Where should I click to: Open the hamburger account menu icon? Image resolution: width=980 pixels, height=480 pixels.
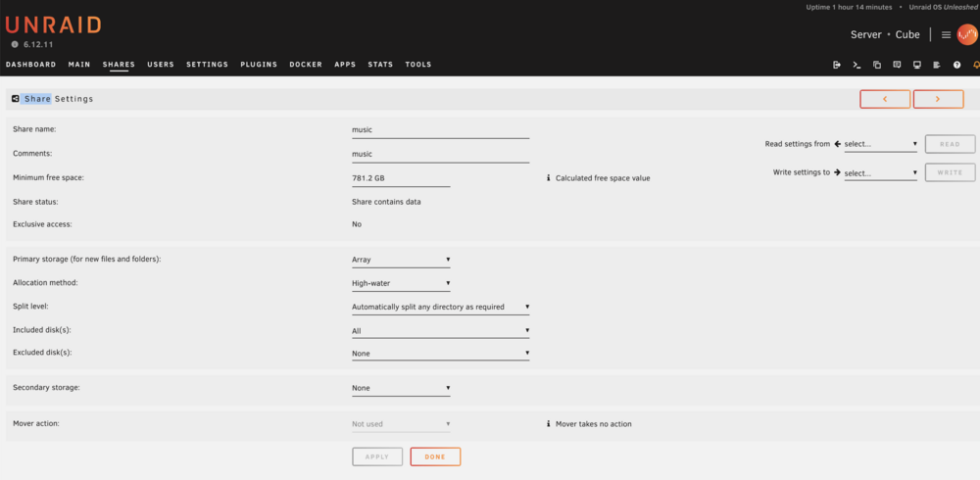[947, 35]
